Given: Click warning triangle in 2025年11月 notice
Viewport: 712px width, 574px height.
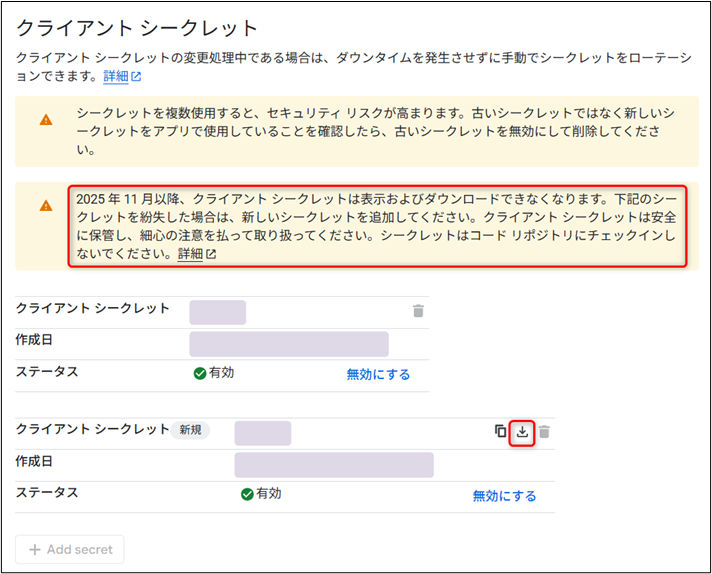Looking at the screenshot, I should (46, 206).
